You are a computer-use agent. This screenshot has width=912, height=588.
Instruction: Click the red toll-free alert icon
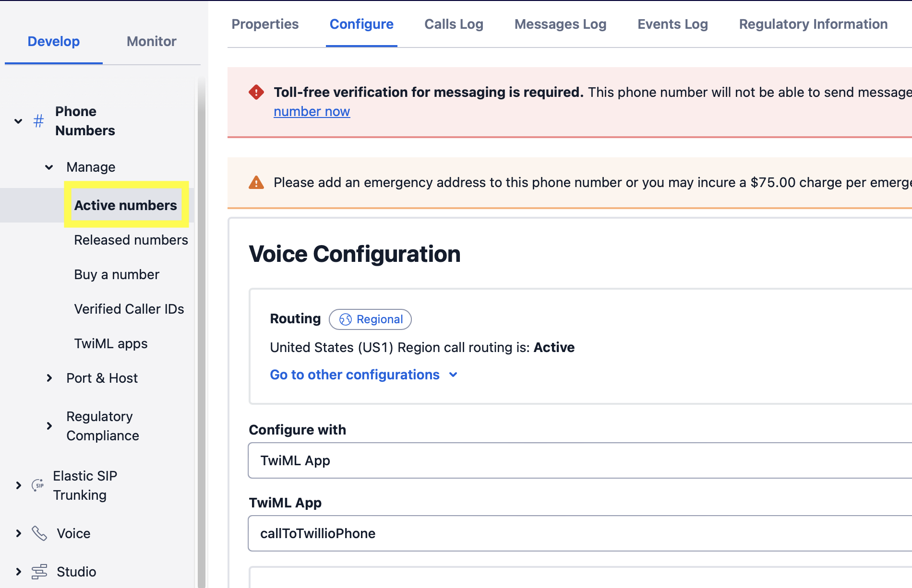coord(256,92)
